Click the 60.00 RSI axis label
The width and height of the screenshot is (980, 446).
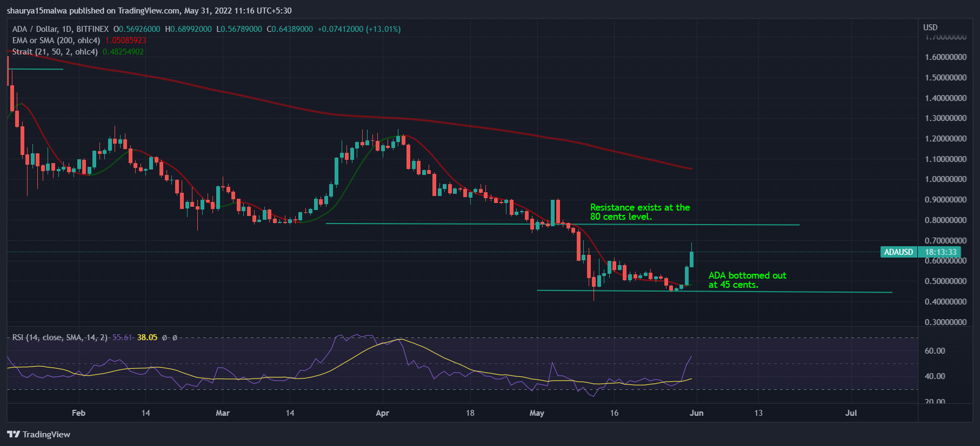(x=935, y=351)
